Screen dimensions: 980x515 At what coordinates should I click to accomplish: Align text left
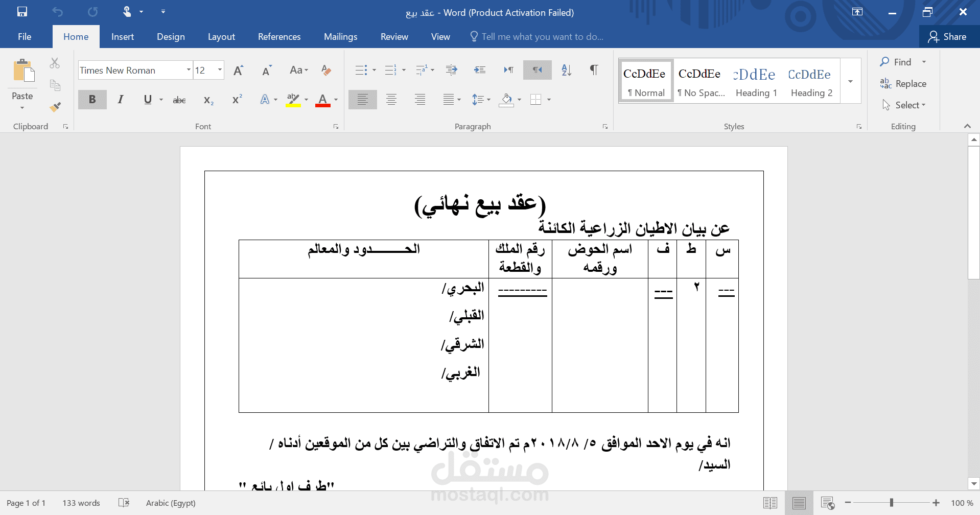363,100
